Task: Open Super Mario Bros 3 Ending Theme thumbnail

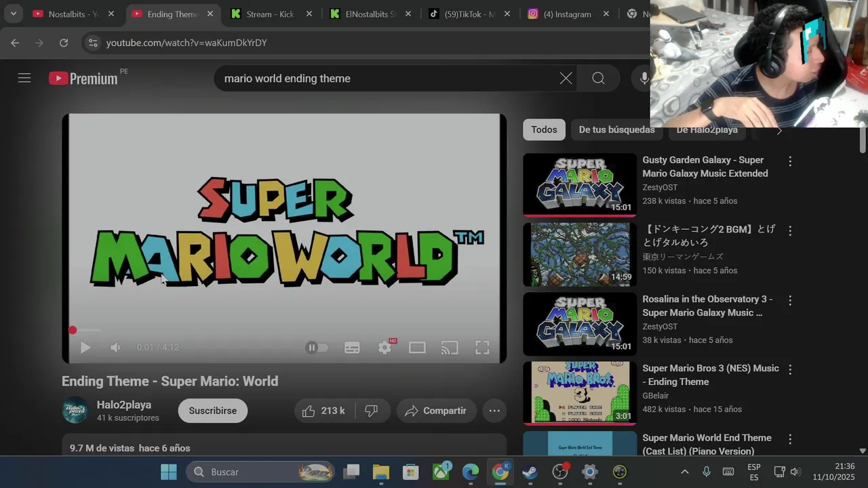Action: [x=580, y=393]
